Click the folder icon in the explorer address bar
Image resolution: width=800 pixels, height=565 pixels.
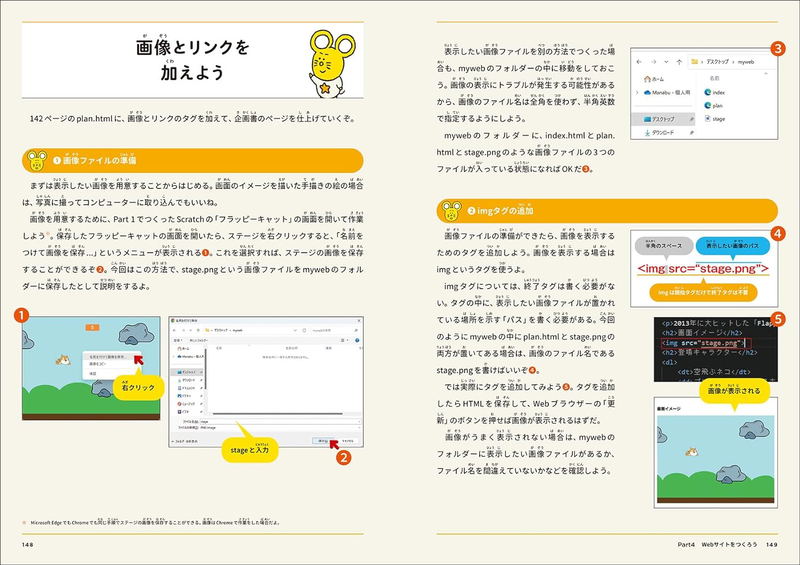(x=695, y=62)
